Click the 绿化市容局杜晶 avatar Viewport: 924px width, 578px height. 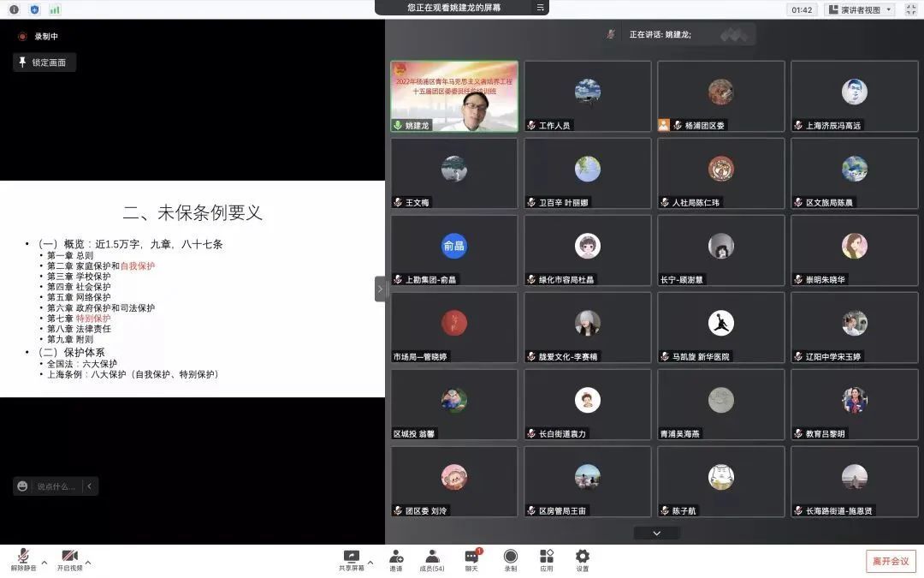588,246
